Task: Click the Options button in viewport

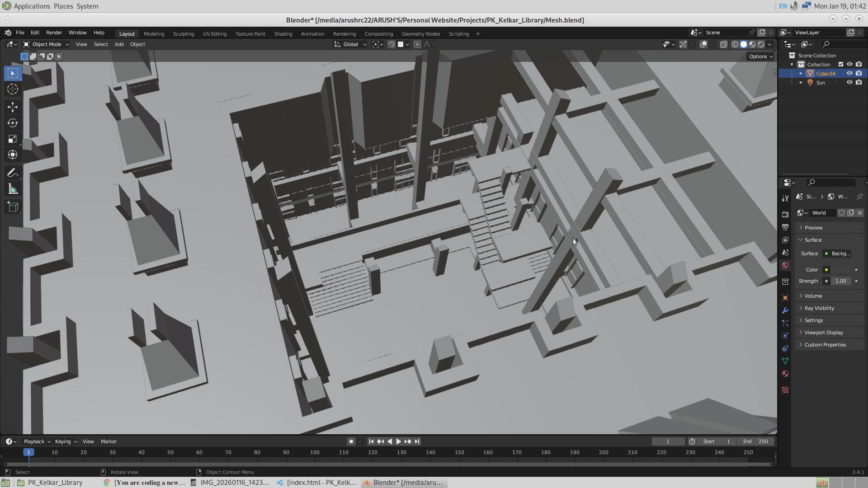Action: click(760, 56)
